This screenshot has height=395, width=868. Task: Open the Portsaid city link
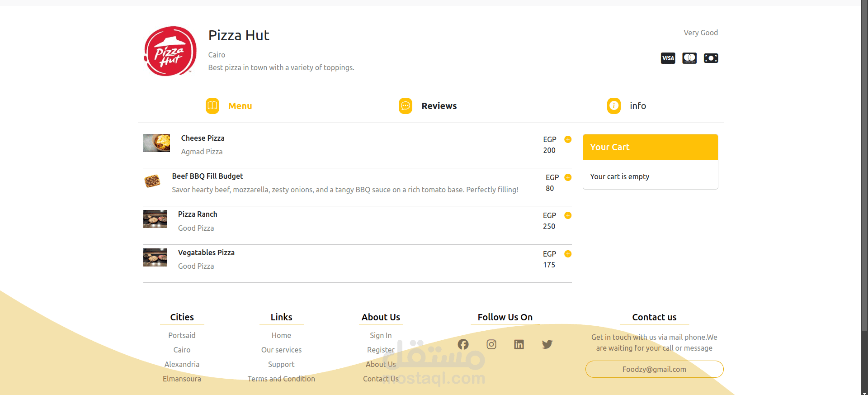pyautogui.click(x=182, y=335)
